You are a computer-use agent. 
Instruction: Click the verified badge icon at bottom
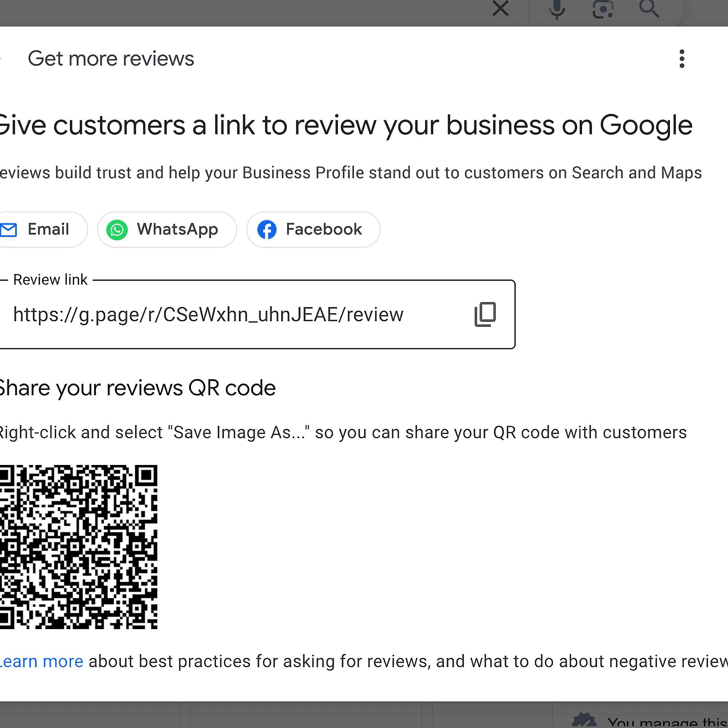pyautogui.click(x=584, y=720)
